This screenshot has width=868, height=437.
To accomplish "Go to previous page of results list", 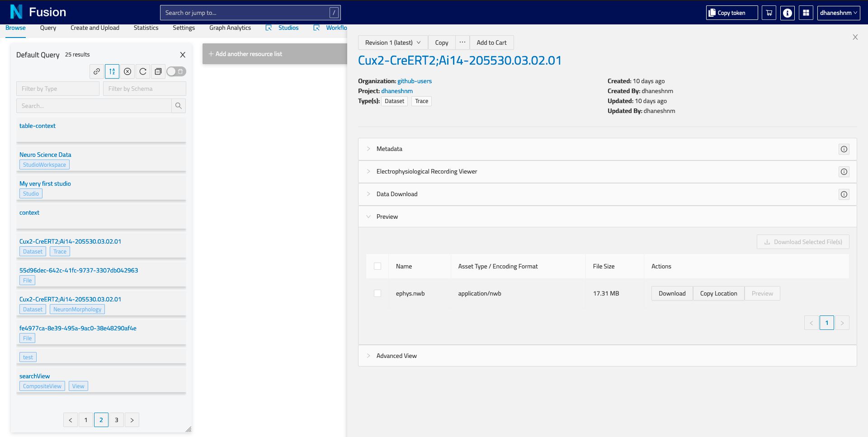I will pos(71,420).
